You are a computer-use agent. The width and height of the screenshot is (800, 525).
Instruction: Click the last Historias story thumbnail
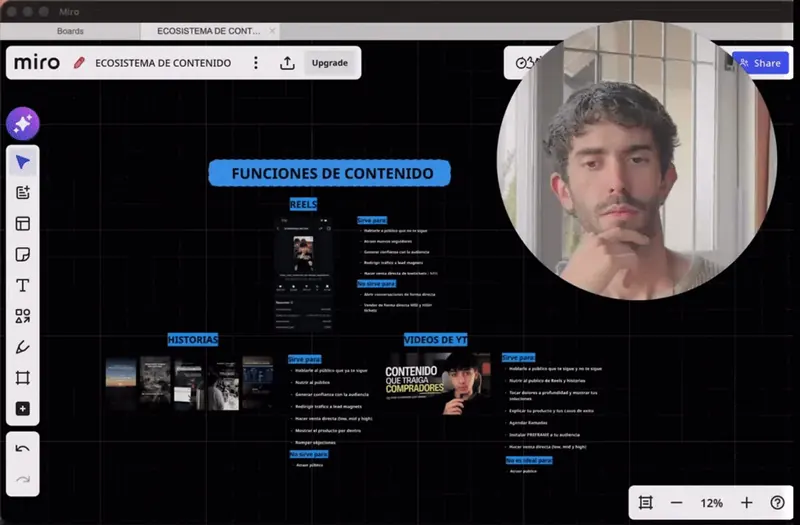click(258, 383)
